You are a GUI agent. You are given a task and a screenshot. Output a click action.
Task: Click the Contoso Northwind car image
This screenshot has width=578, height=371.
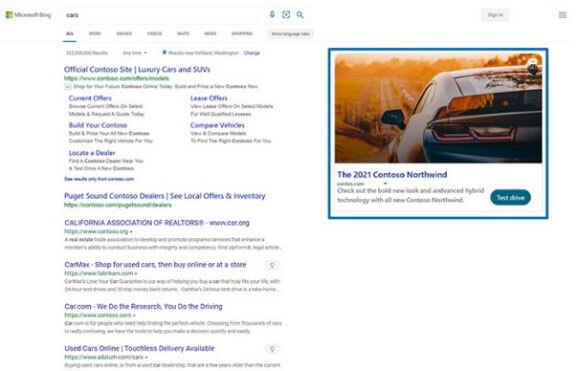[x=438, y=108]
